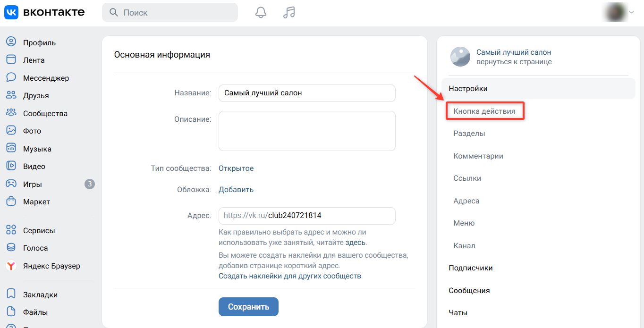Viewport: 644px width, 328px height.
Task: Select Кнопка действия settings item
Action: 484,111
